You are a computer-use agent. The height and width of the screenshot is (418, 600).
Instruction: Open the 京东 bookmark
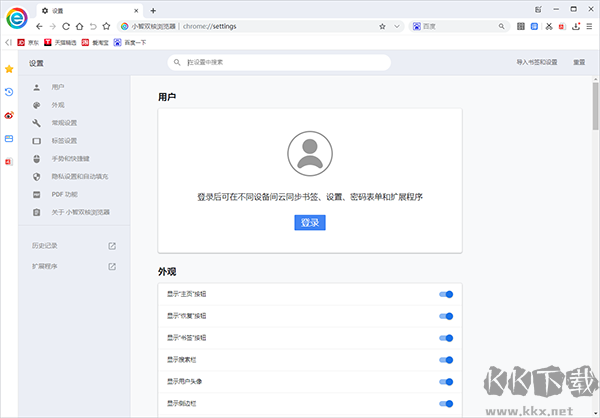pos(28,42)
